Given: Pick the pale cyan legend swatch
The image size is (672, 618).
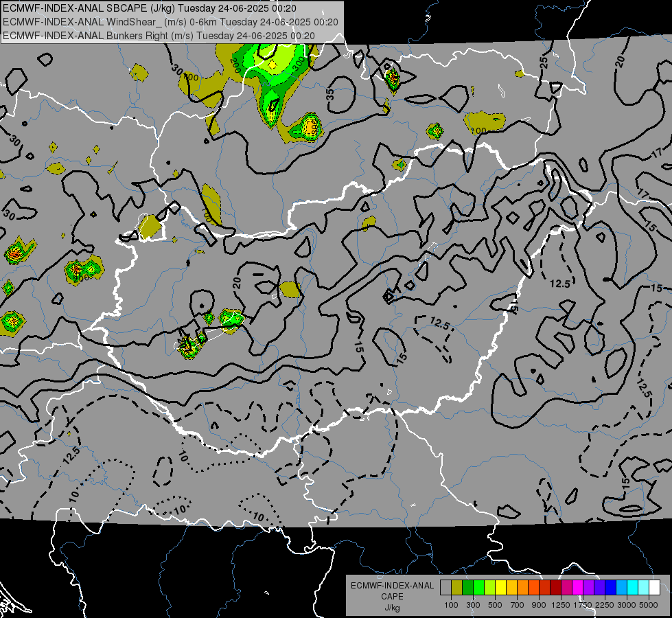Looking at the screenshot, I should point(644,588).
